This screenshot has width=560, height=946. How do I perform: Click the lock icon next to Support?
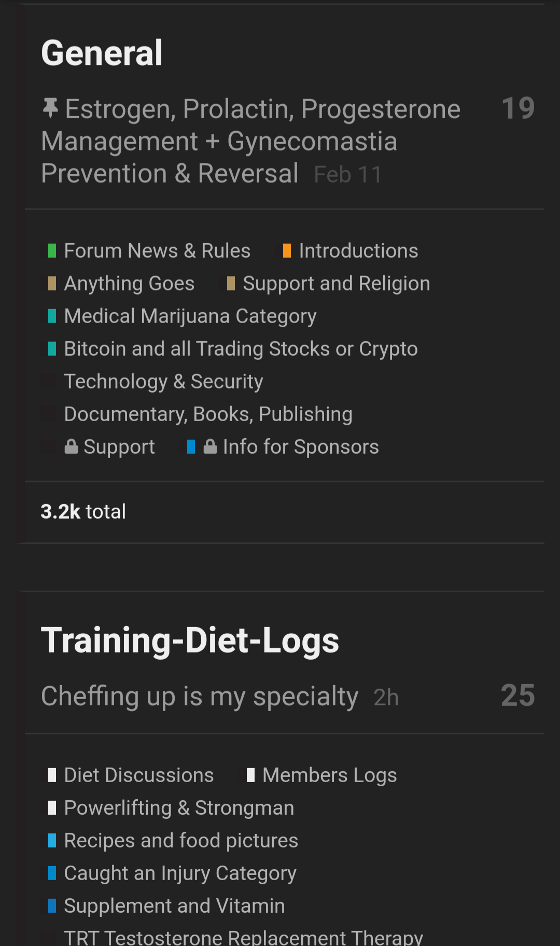[x=71, y=447]
